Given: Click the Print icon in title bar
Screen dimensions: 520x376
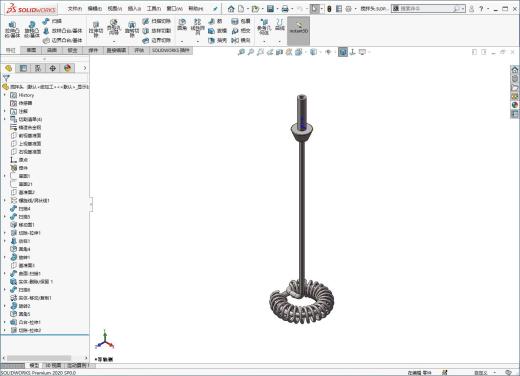Looking at the screenshot, I should point(285,9).
